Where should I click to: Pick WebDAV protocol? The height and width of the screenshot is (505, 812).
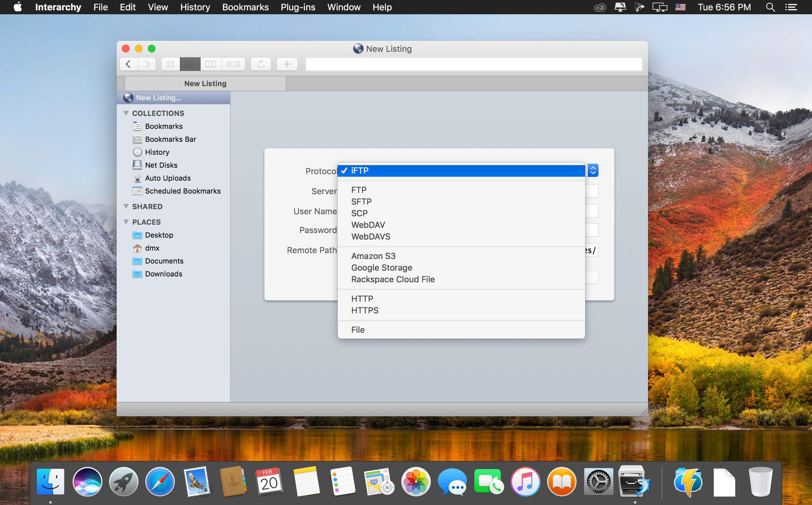[x=461, y=225]
